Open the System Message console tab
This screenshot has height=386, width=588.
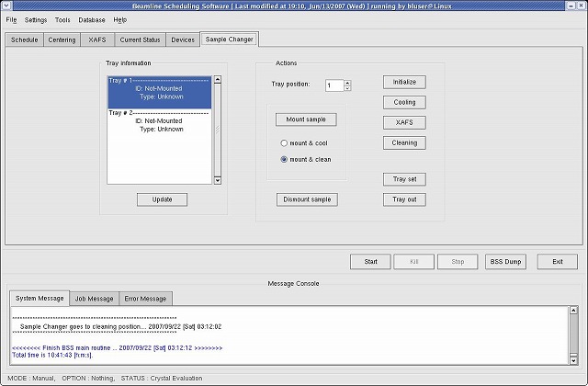pyautogui.click(x=40, y=298)
